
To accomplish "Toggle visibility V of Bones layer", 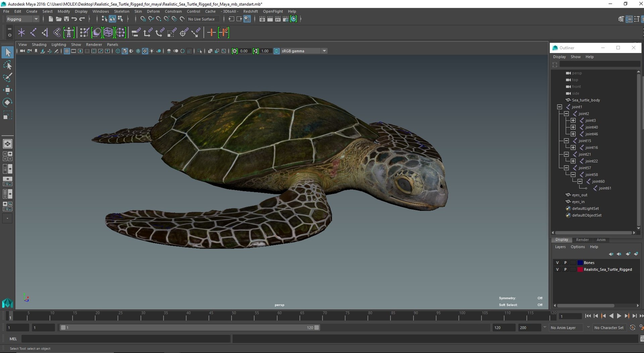I will click(x=557, y=263).
